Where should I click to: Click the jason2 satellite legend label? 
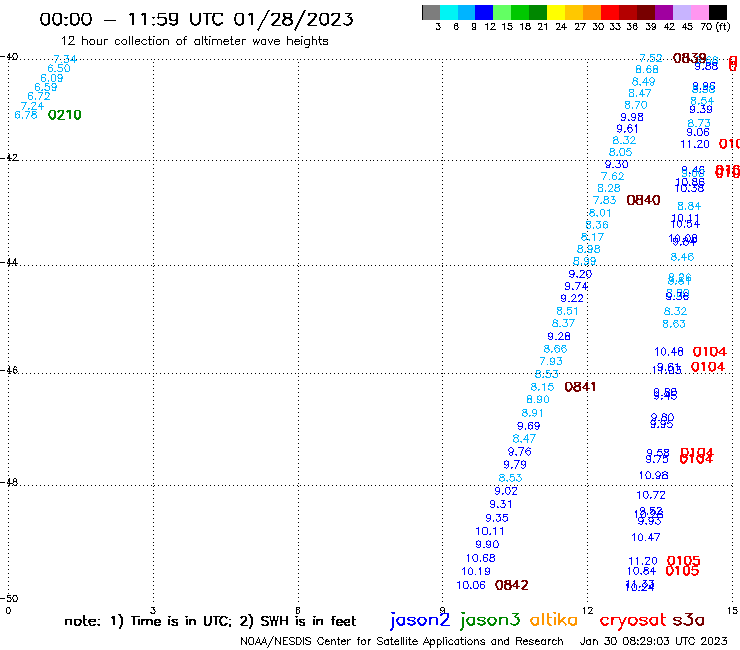pos(420,620)
